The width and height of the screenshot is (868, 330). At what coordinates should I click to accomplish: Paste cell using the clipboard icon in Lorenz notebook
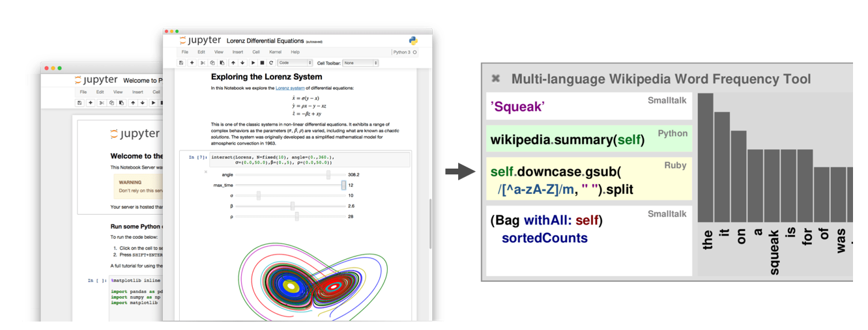(x=222, y=63)
